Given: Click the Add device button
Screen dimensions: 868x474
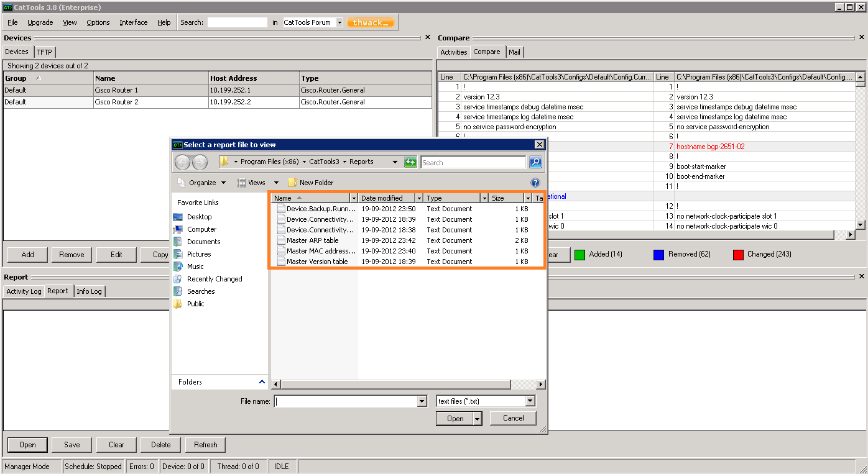Looking at the screenshot, I should (x=28, y=254).
